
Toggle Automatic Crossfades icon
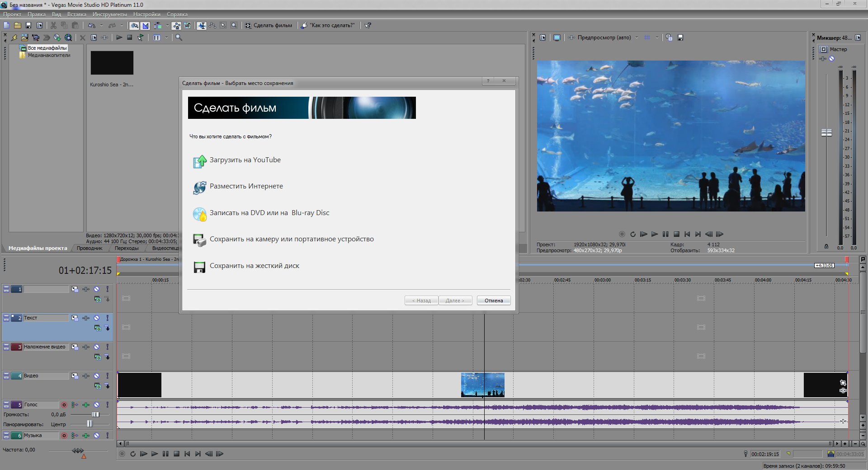145,26
